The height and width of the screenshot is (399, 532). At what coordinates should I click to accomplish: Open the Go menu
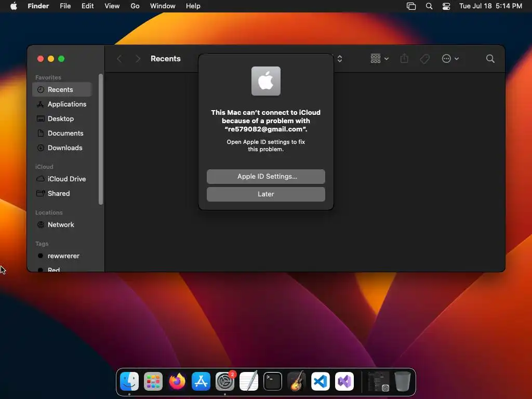[x=135, y=6]
